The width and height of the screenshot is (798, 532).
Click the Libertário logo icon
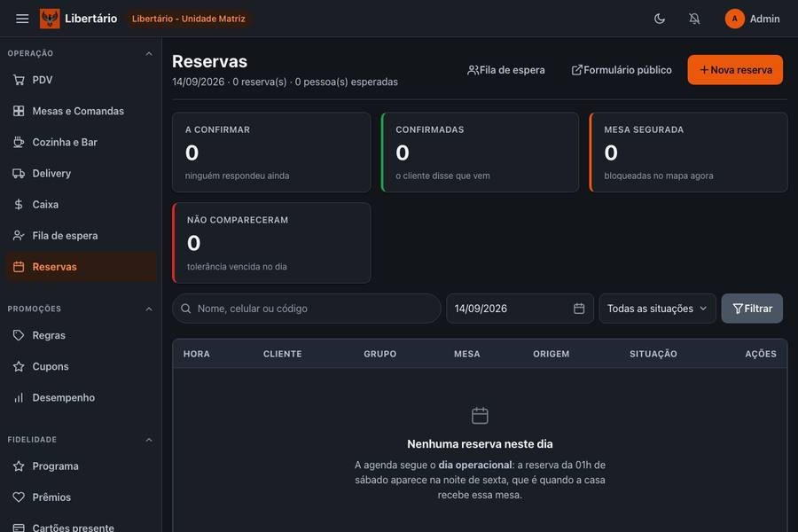coord(50,19)
